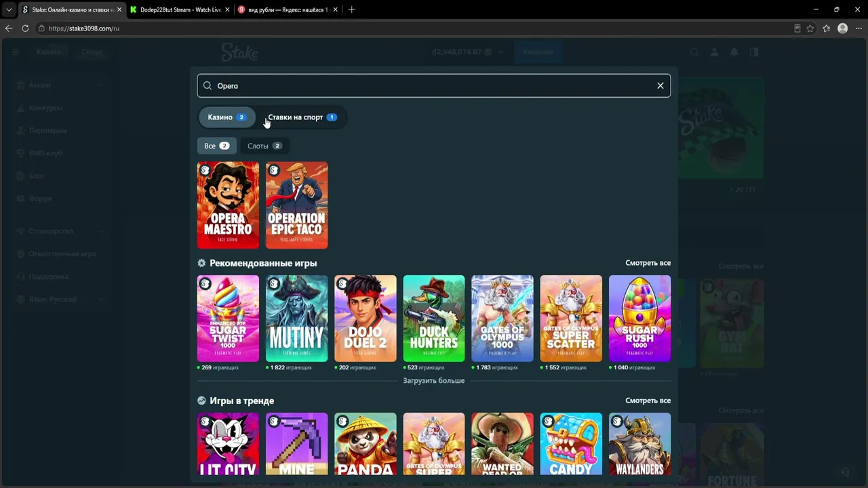This screenshot has height=488, width=868.
Task: Expand the dimmed Язык: Русский language chevron
Action: pyautogui.click(x=101, y=300)
